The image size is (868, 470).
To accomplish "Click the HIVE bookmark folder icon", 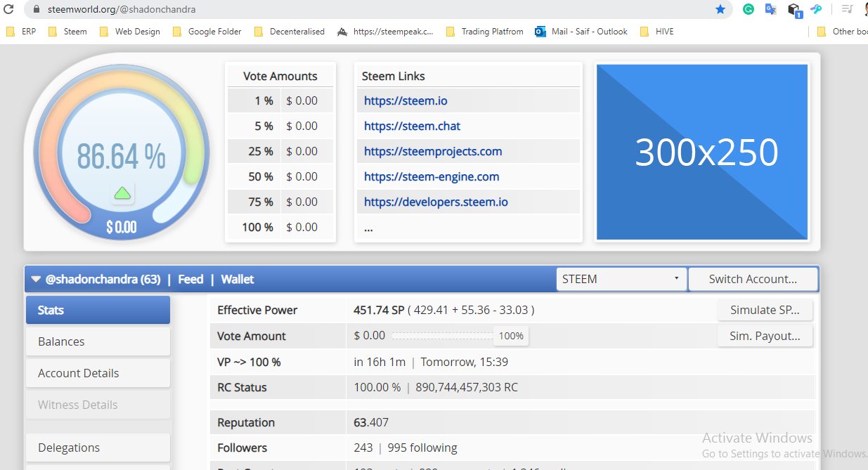I will click(644, 32).
